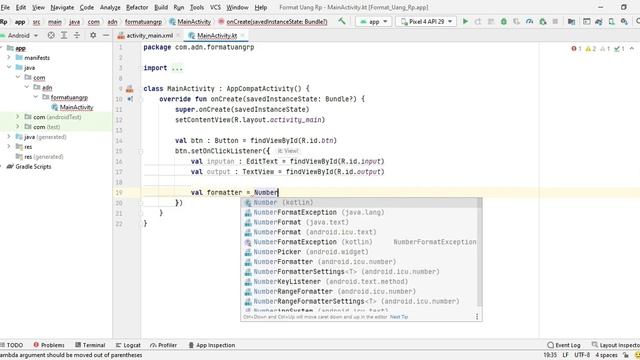640x360 pixels.
Task: Expand the res folder
Action: pos(9,147)
